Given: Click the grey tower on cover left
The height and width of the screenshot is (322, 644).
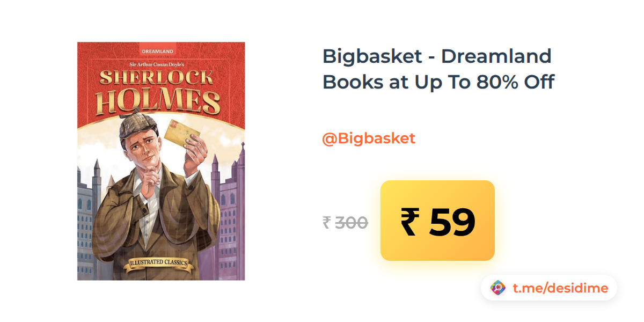Looking at the screenshot, I should 89,215.
